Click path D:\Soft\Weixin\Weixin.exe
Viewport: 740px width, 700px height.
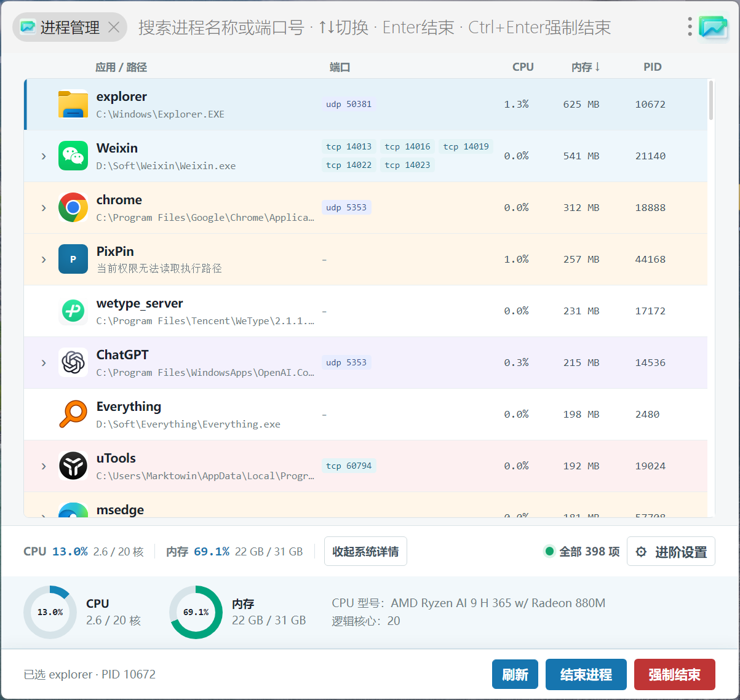tap(166, 166)
